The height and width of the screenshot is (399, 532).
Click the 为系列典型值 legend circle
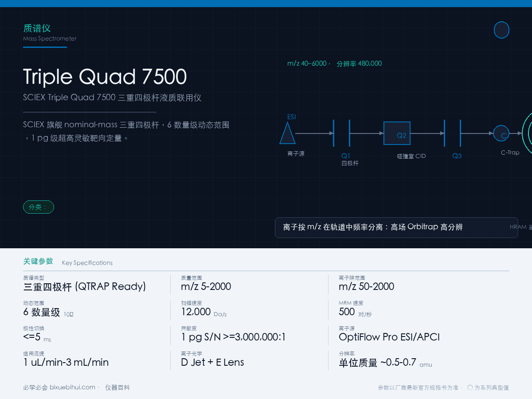tap(470, 387)
